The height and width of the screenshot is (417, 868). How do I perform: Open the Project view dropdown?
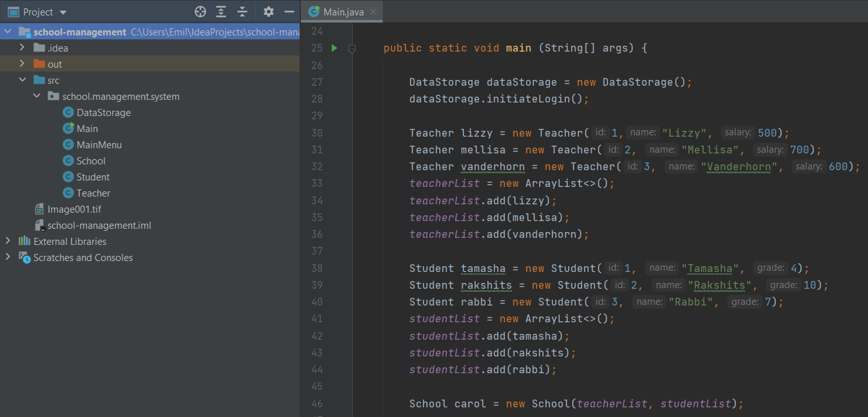point(63,12)
